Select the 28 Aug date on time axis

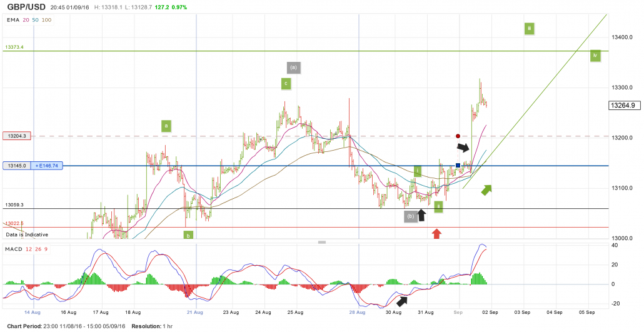pos(357,311)
